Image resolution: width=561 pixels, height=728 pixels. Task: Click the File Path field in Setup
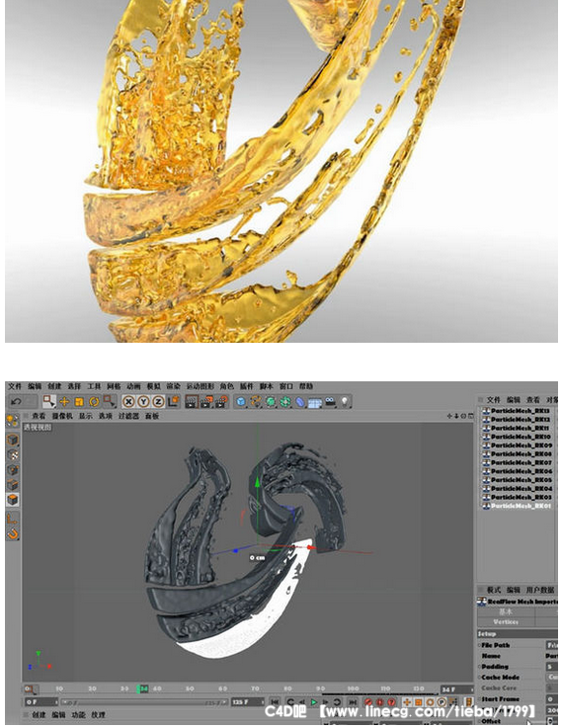tap(552, 645)
